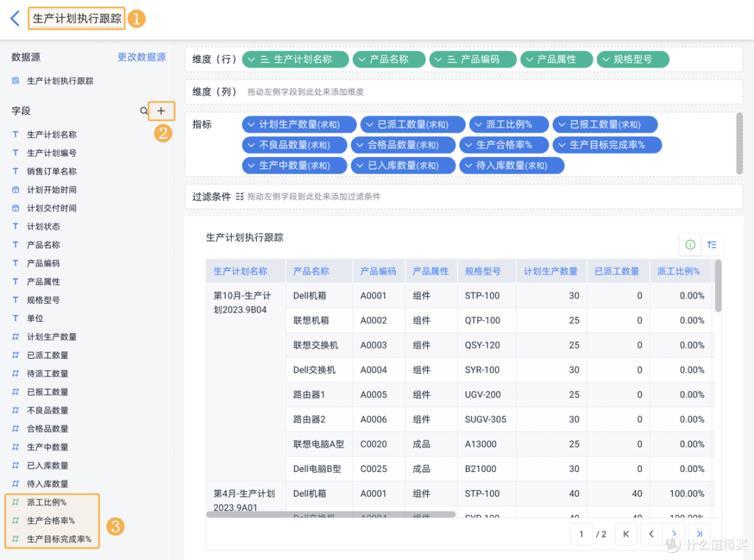
Task: Click 生产中数量(求和) metric chip
Action: tap(295, 165)
